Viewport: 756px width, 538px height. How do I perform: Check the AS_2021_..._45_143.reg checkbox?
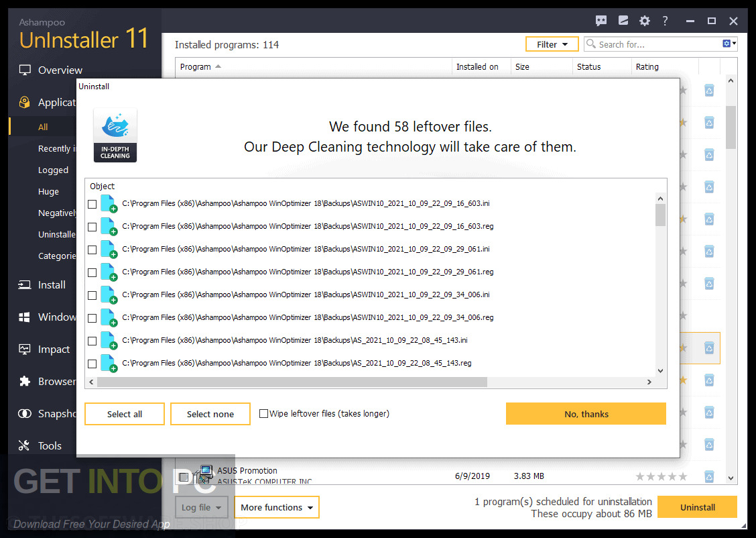pos(92,364)
